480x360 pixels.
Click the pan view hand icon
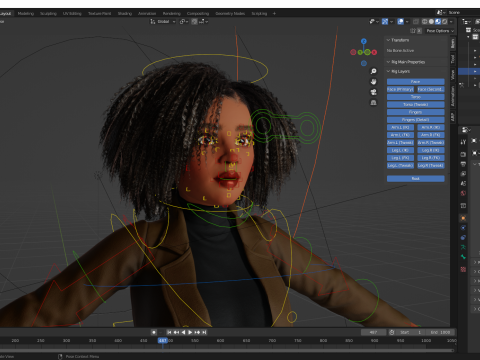pos(373,82)
